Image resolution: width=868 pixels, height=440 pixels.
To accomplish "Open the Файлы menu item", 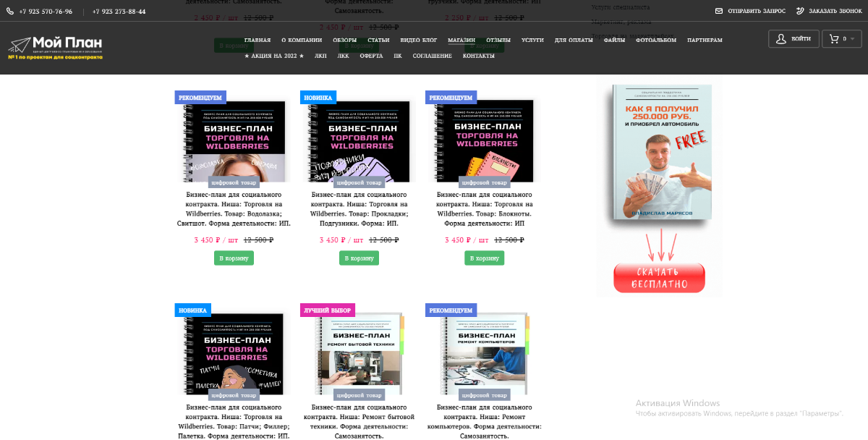I will tap(614, 41).
